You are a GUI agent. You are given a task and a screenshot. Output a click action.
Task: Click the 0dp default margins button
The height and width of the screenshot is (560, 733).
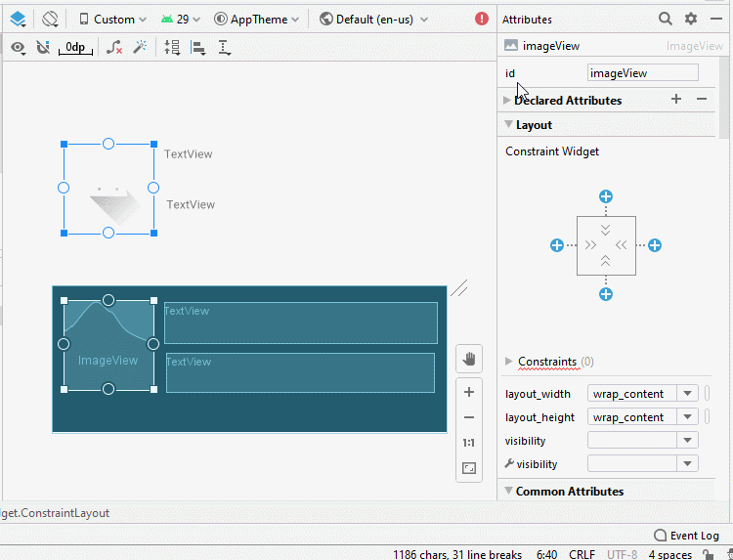click(75, 47)
